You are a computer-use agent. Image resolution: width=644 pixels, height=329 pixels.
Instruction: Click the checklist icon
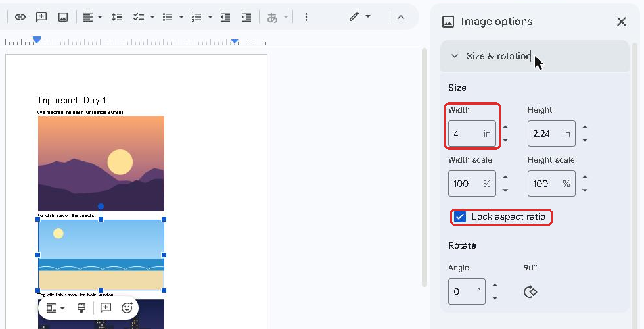[139, 17]
